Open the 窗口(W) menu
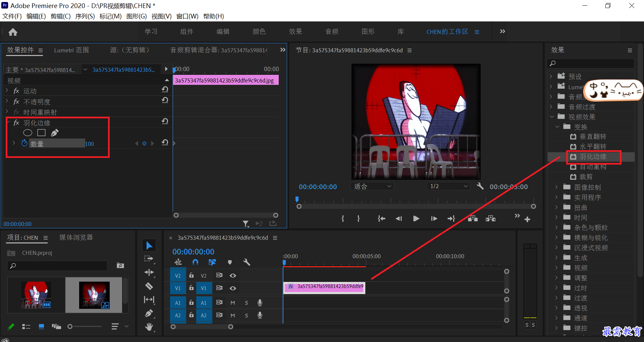Viewport: 644px width, 342px height. (187, 16)
